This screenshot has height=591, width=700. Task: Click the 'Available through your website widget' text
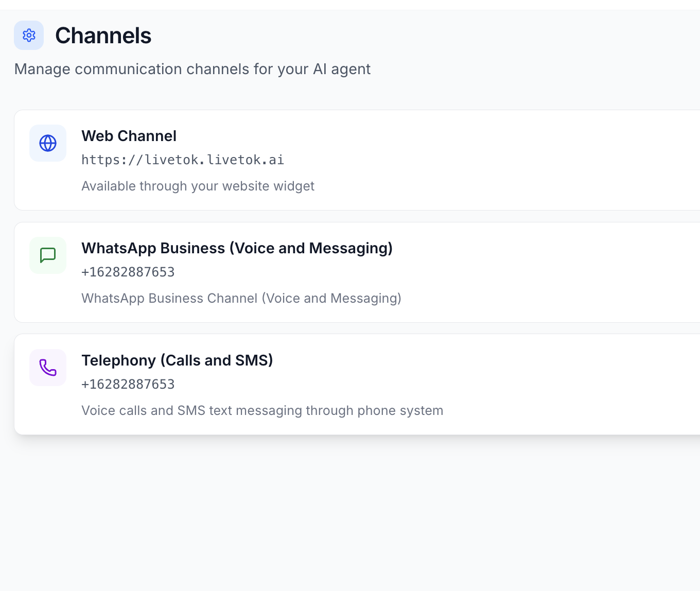[198, 186]
